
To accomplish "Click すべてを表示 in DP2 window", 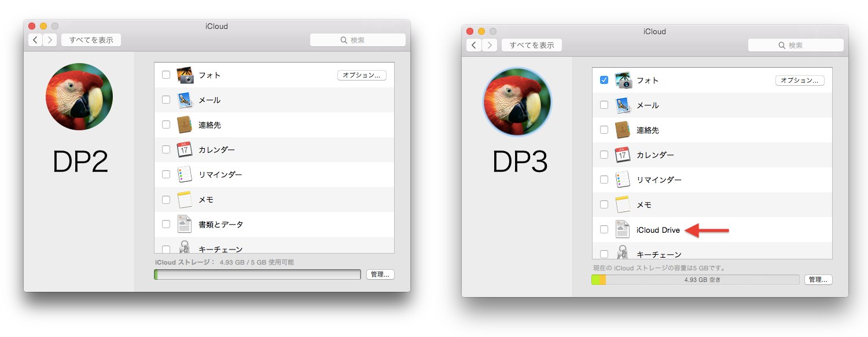I will point(91,40).
